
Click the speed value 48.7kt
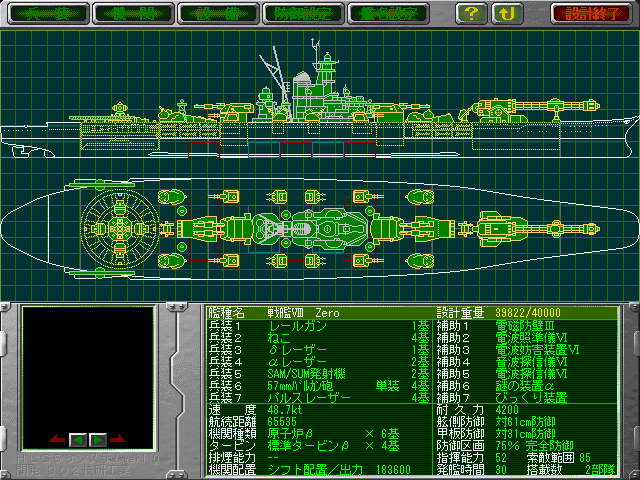tap(285, 410)
